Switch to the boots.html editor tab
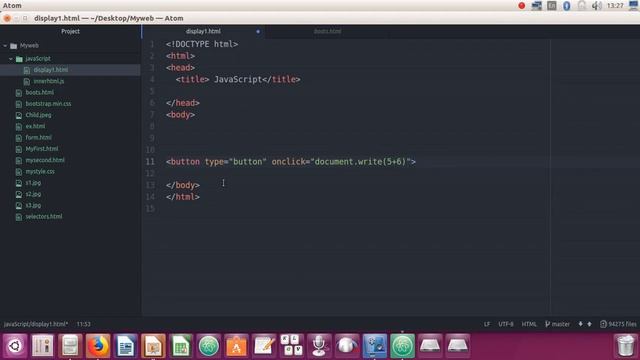This screenshot has height=360, width=640. 327,31
